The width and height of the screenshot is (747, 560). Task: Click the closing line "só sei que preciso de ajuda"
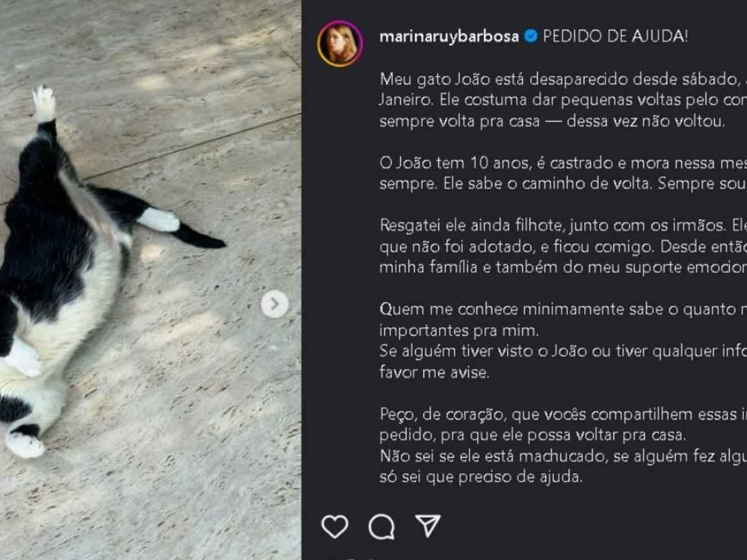pyautogui.click(x=481, y=477)
